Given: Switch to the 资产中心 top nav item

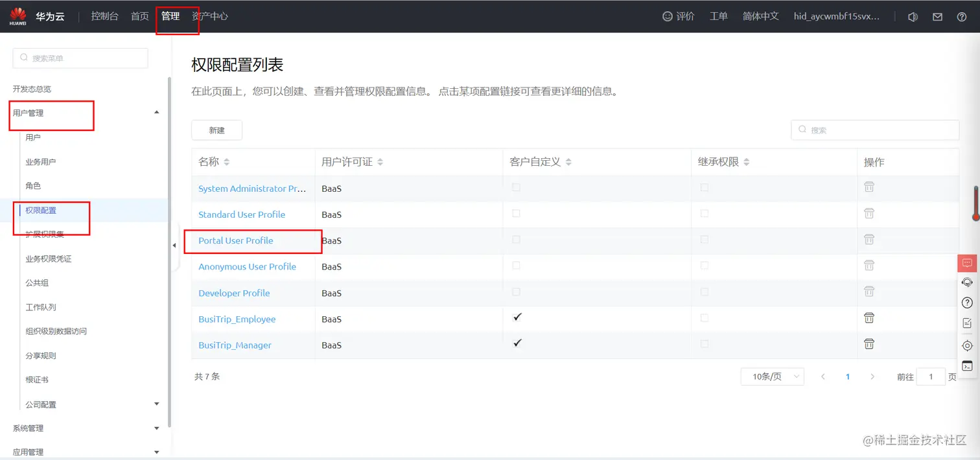Looking at the screenshot, I should 210,16.
